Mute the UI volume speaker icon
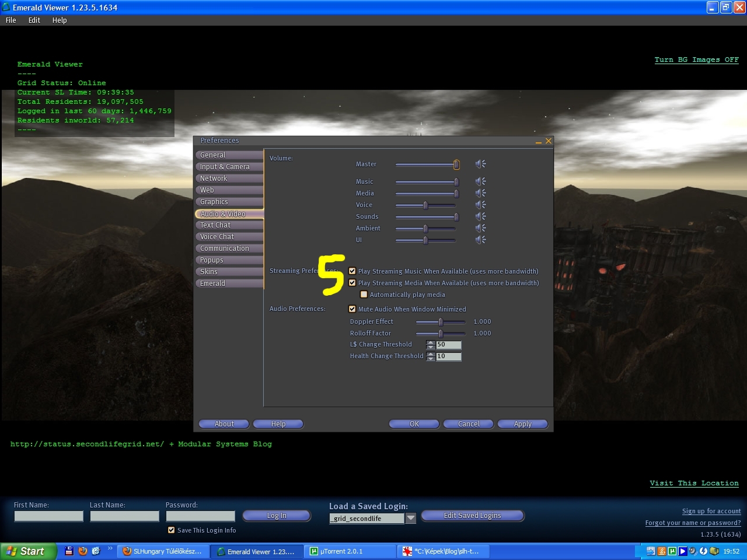This screenshot has width=747, height=560. (x=480, y=240)
